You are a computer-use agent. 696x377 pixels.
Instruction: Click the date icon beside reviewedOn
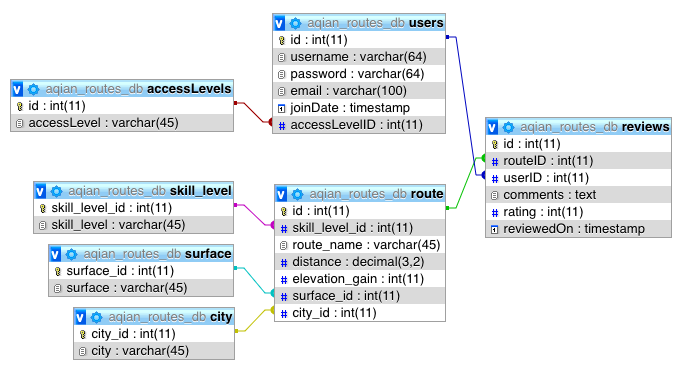495,230
